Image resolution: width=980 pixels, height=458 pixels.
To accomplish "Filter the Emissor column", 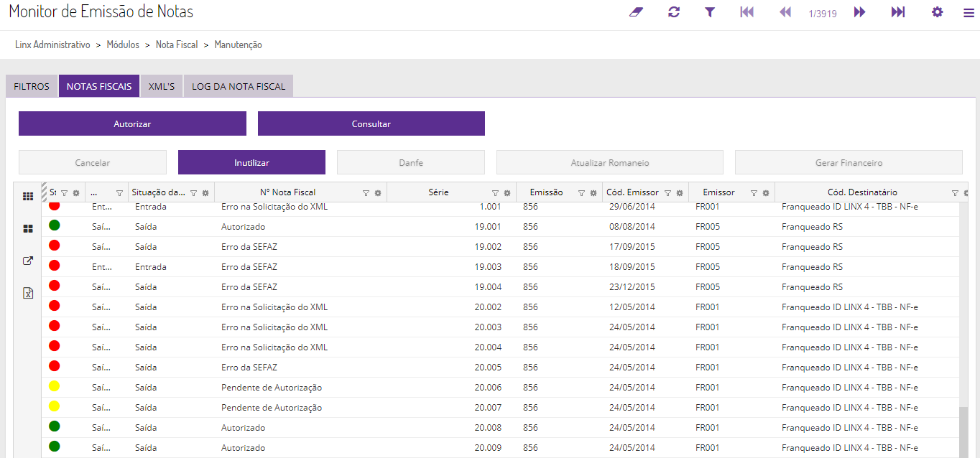I will [x=754, y=193].
